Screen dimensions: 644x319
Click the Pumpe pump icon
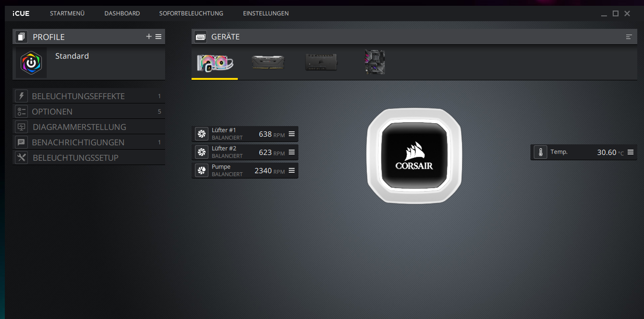point(201,170)
